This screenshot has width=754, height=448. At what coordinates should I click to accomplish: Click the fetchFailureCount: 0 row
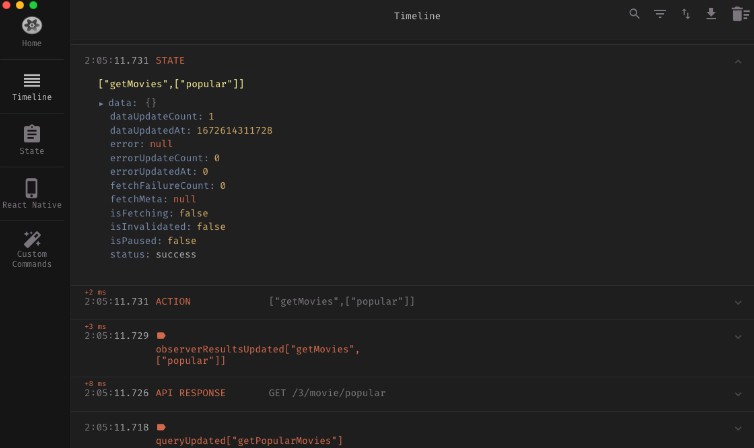click(167, 185)
